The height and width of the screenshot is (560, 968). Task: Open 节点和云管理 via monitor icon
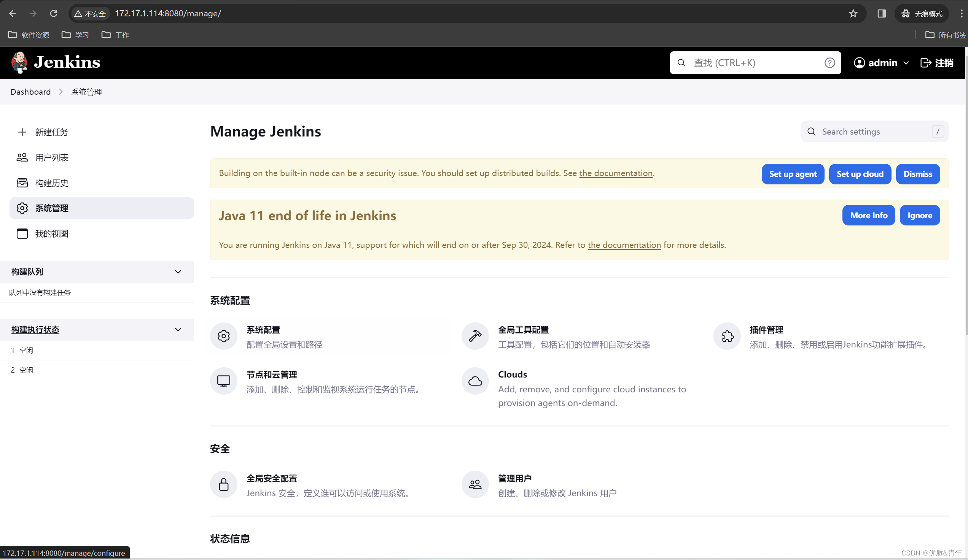click(x=224, y=381)
